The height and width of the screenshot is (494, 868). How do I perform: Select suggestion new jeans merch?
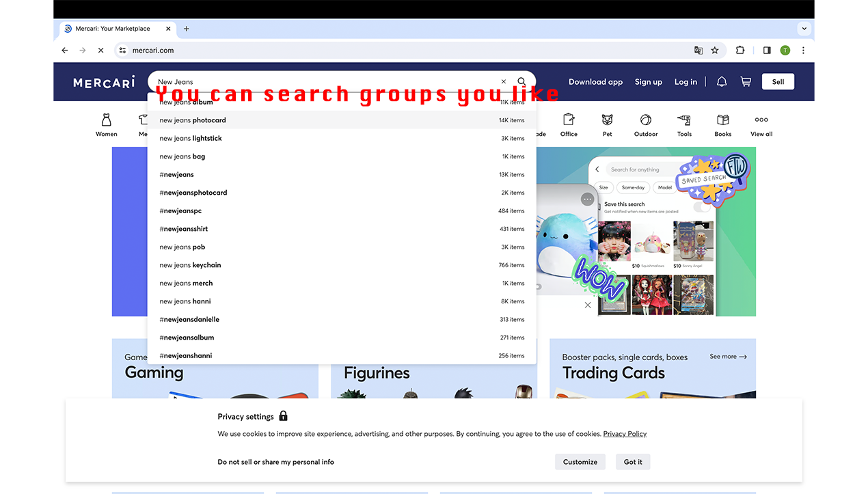click(342, 283)
